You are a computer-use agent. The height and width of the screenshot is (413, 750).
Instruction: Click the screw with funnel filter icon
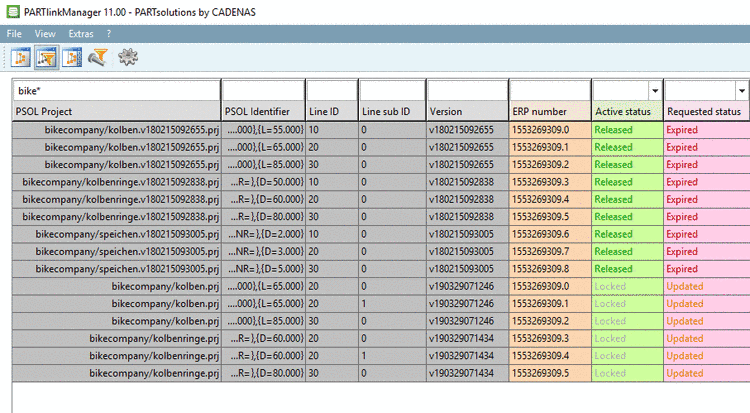tap(98, 58)
